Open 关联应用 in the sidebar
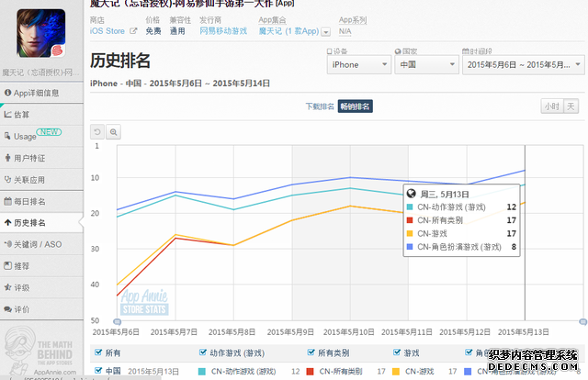This screenshot has height=380, width=588. (41, 180)
